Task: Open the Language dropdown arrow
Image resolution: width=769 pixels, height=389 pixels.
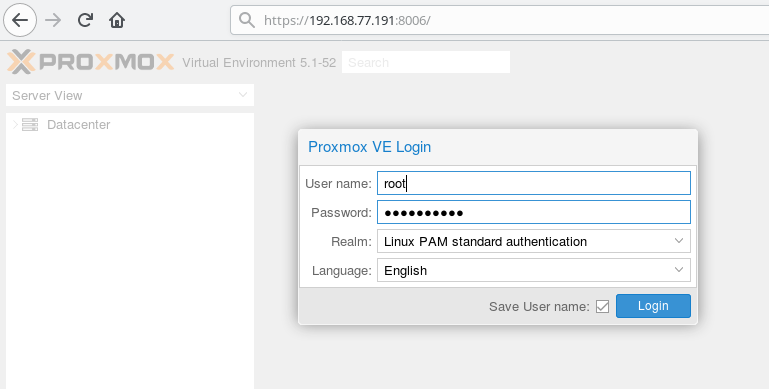Action: click(x=679, y=270)
